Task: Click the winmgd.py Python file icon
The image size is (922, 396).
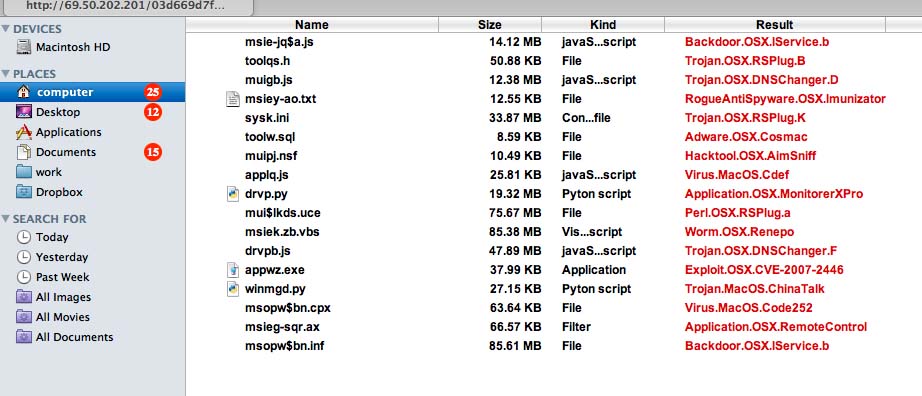Action: (x=233, y=289)
